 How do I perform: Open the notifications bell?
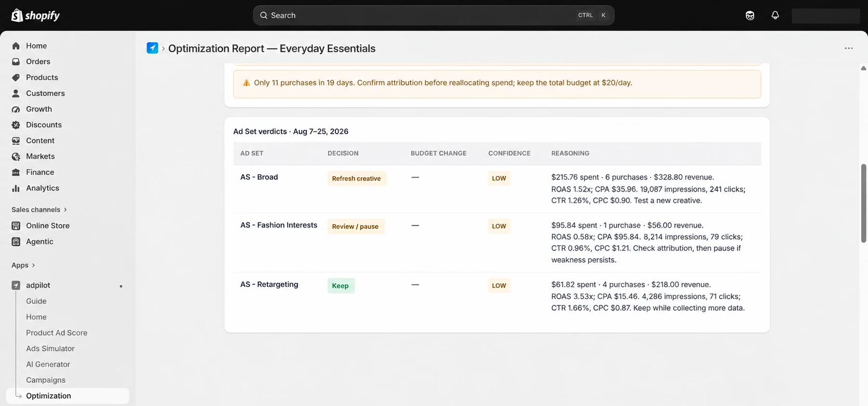pyautogui.click(x=775, y=16)
